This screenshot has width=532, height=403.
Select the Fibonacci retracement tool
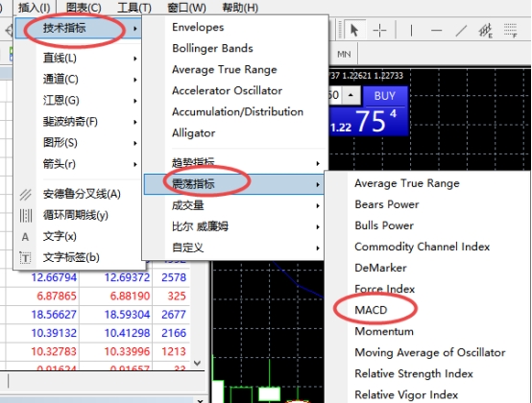click(510, 31)
